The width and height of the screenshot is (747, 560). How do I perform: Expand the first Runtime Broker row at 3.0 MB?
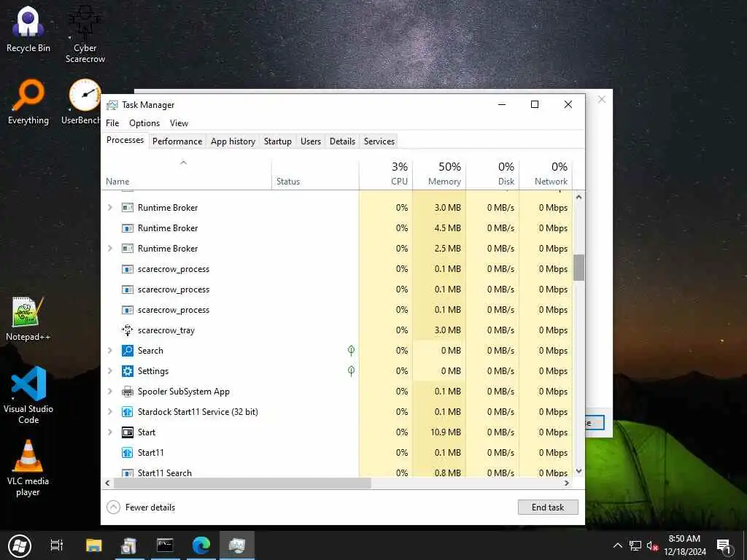(110, 208)
